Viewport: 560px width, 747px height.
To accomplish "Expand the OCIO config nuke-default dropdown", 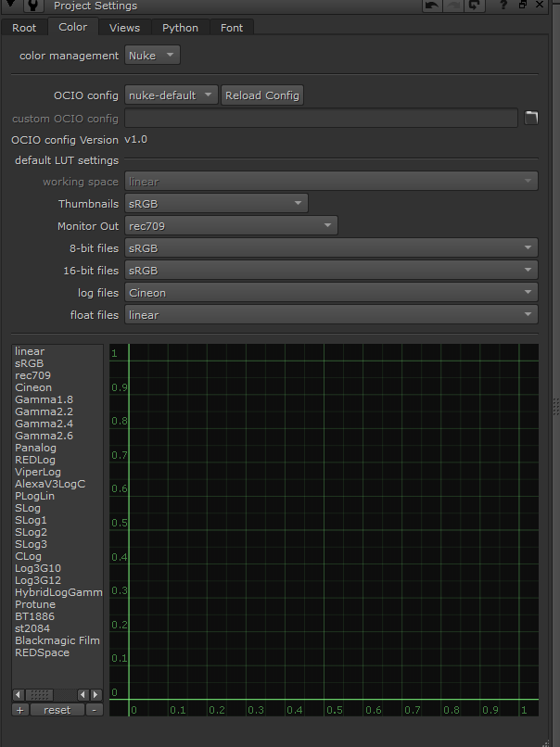I will pos(171,95).
